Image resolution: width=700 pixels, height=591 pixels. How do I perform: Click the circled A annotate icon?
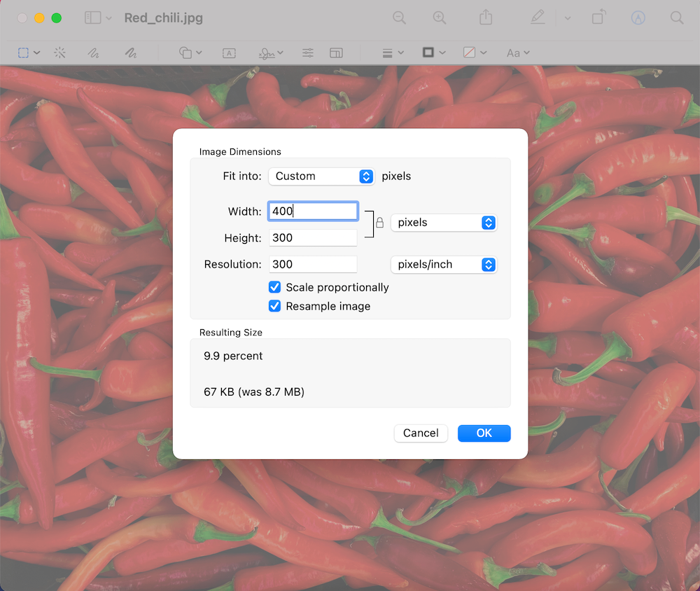coord(638,18)
